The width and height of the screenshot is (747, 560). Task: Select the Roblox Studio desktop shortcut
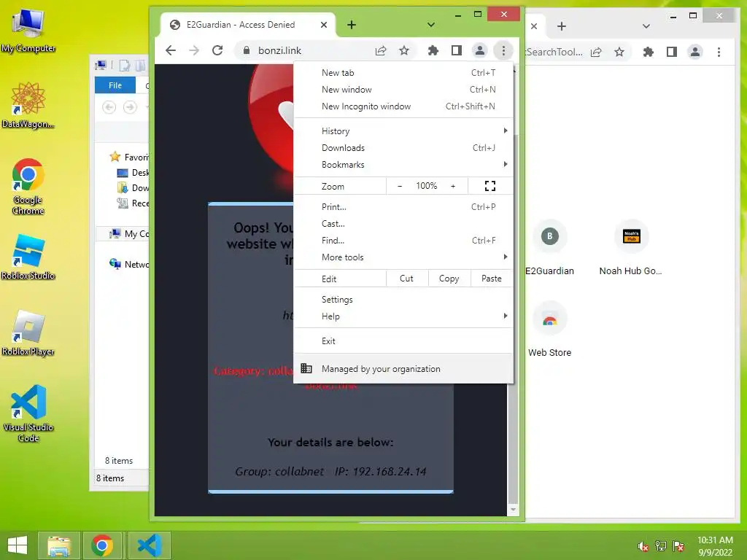point(28,257)
